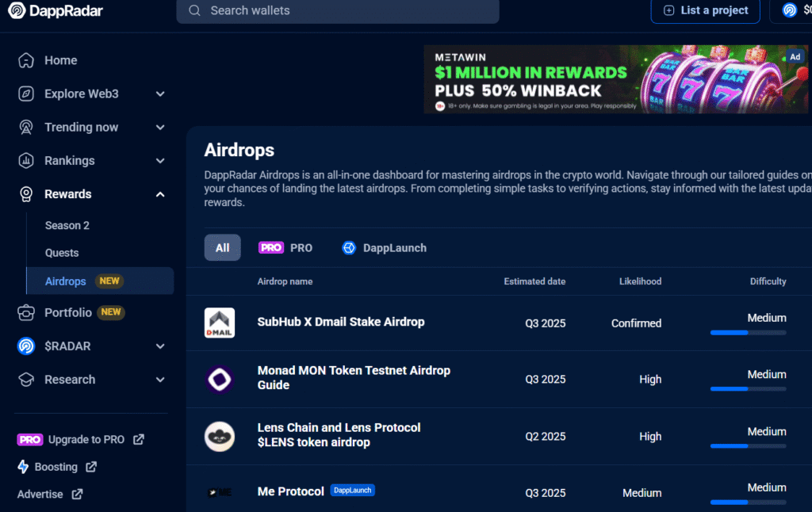
Task: Click the RADAR balance icon in top bar
Action: (790, 10)
